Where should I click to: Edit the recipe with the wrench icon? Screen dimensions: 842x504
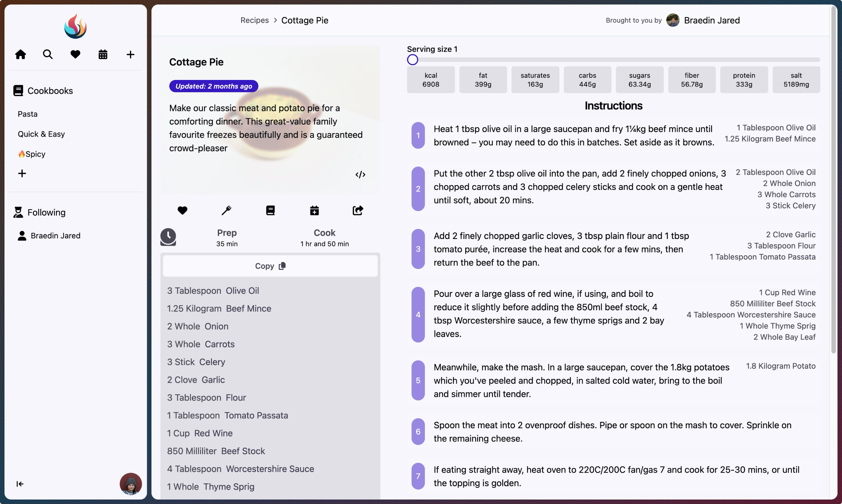click(x=226, y=210)
